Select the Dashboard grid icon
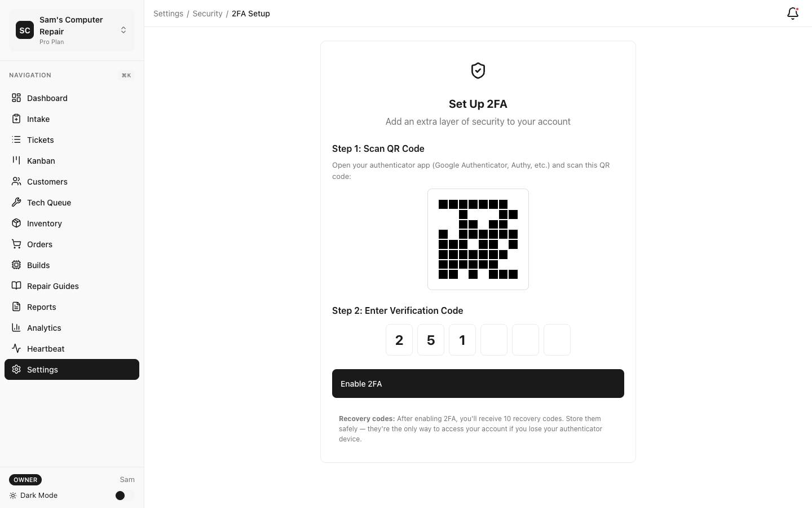 (16, 98)
